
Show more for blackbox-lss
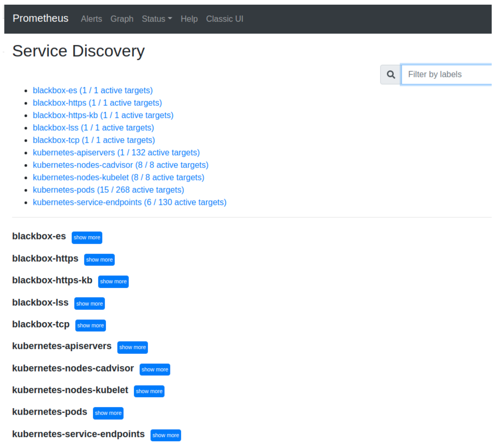click(x=89, y=303)
